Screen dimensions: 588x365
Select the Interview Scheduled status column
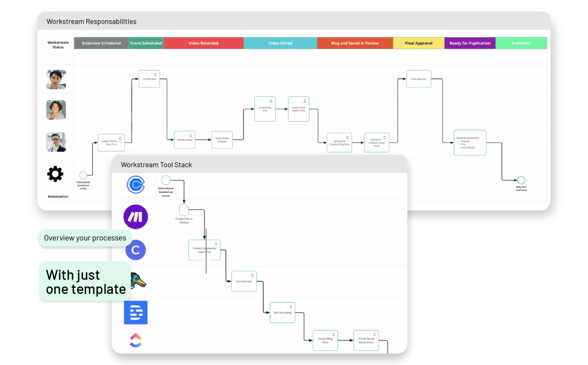pos(101,43)
